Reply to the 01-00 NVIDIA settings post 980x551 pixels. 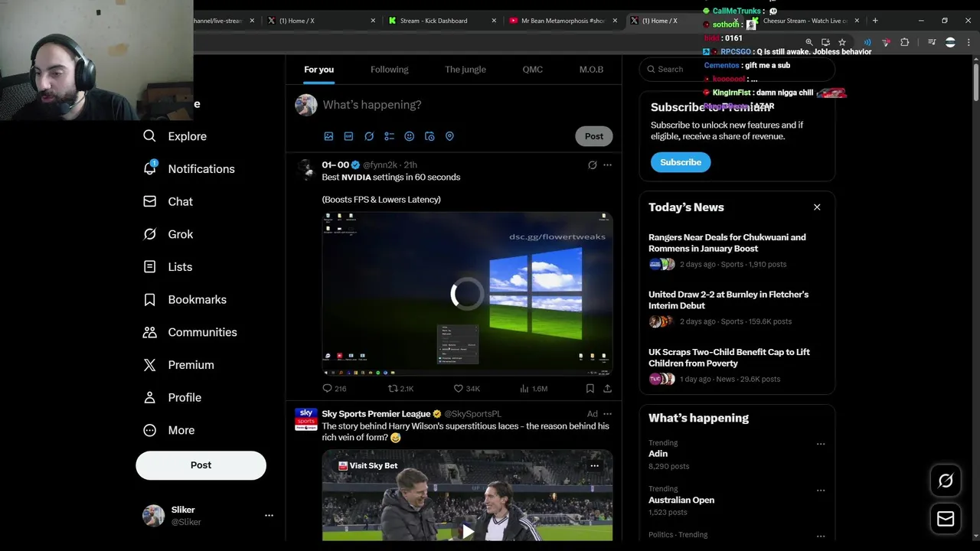click(x=335, y=389)
